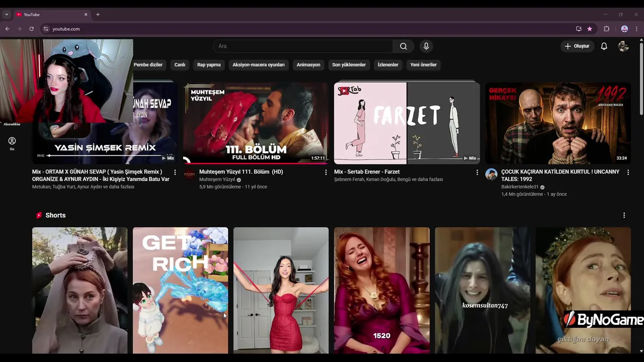Click the 111. Bölüm watch progress bar

[x=256, y=163]
